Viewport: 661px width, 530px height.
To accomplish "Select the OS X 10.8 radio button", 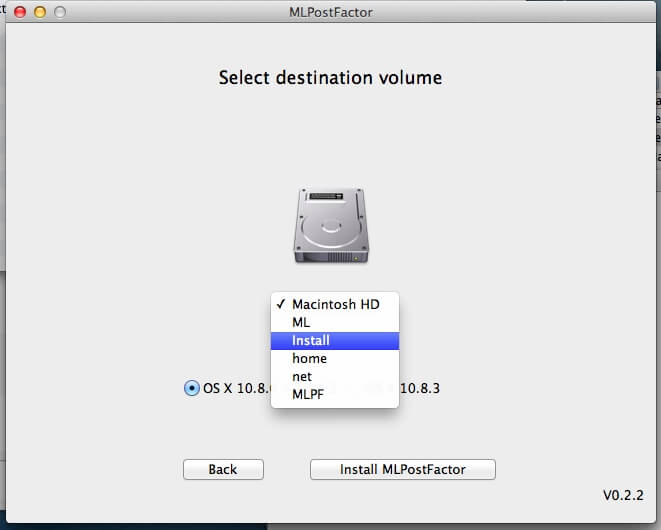I will [x=192, y=388].
